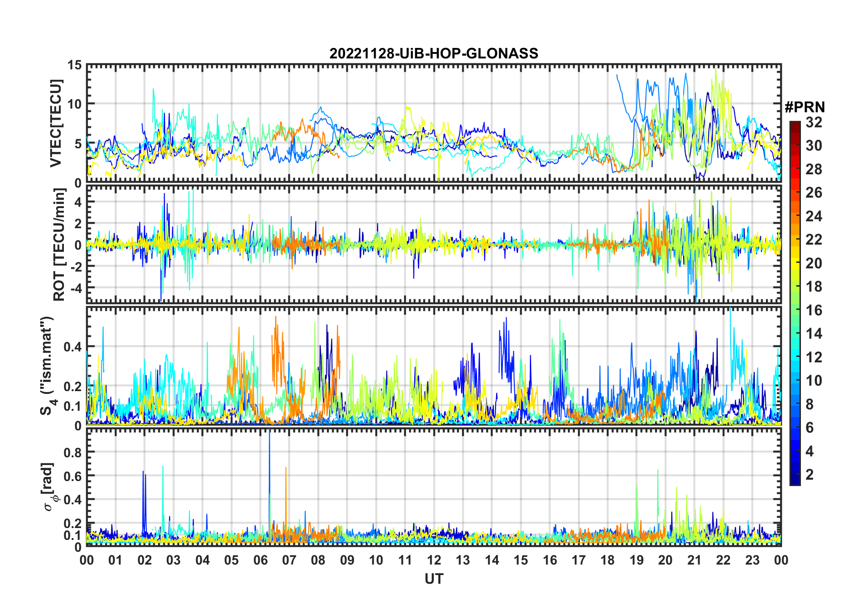
Task: Click the S4 ("ism.mat") y-axis label
Action: 47,366
